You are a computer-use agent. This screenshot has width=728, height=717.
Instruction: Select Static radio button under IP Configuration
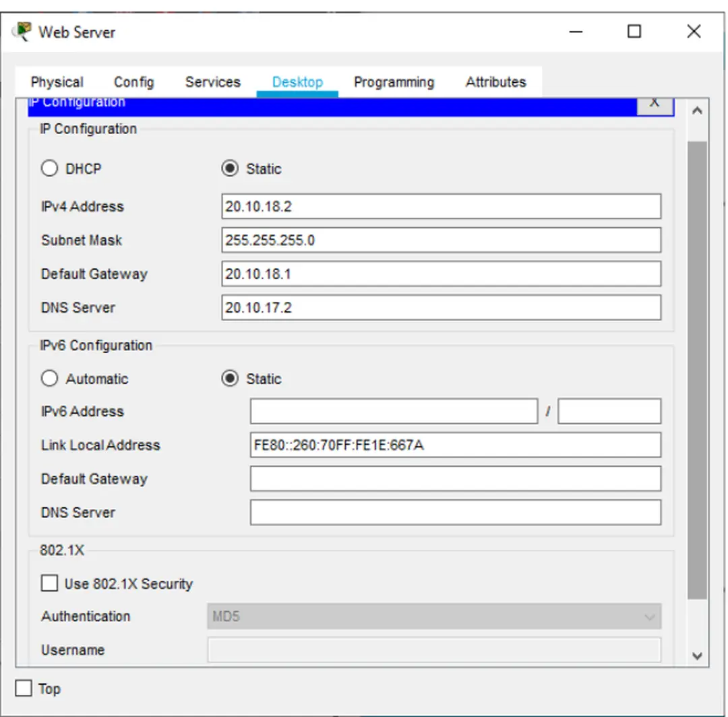(230, 168)
